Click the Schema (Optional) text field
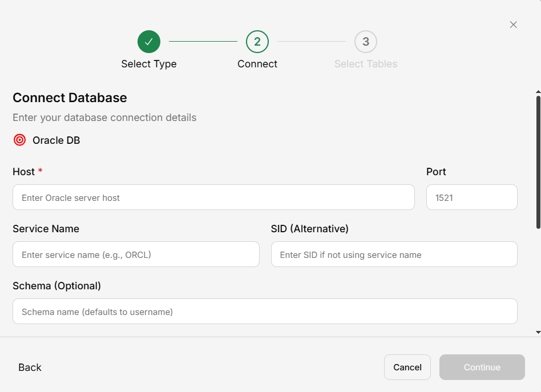 click(265, 312)
